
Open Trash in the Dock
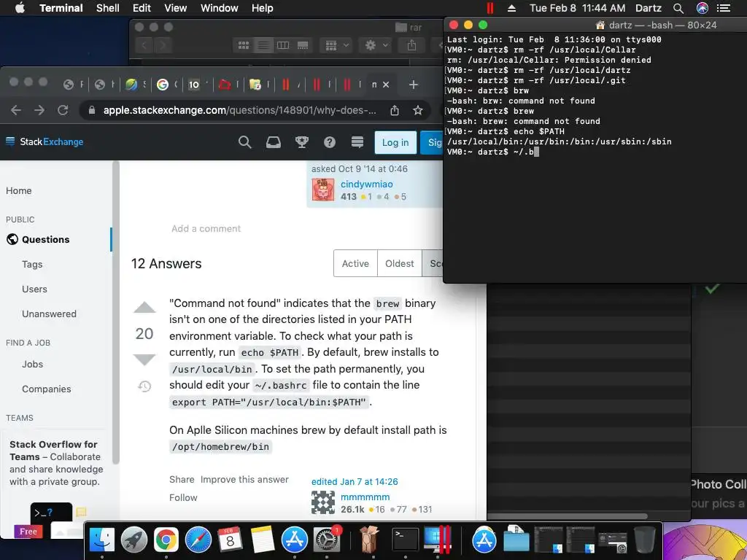tap(645, 540)
